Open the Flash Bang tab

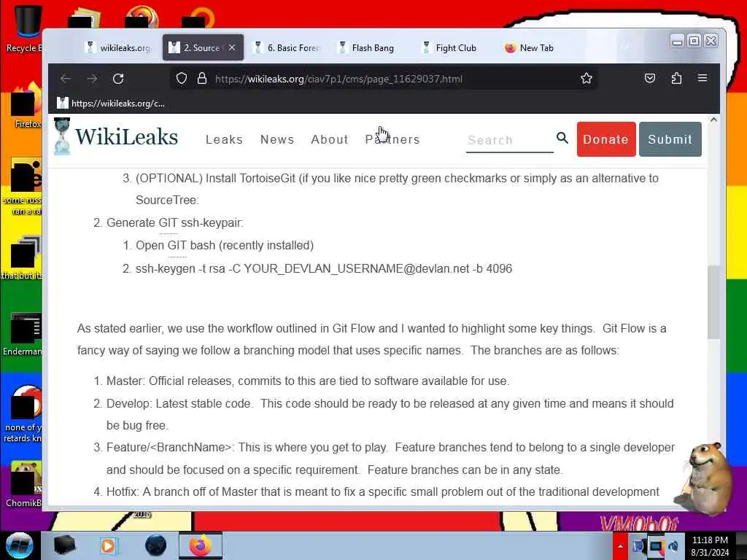(x=371, y=47)
